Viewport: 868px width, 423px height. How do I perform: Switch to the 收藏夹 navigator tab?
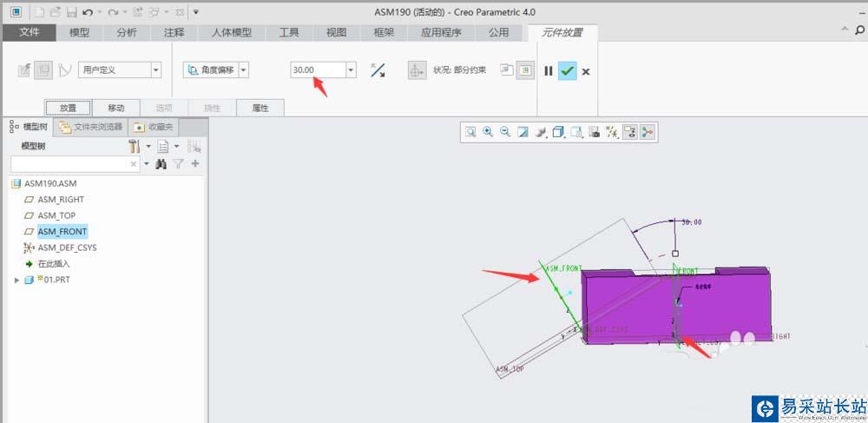pos(154,127)
